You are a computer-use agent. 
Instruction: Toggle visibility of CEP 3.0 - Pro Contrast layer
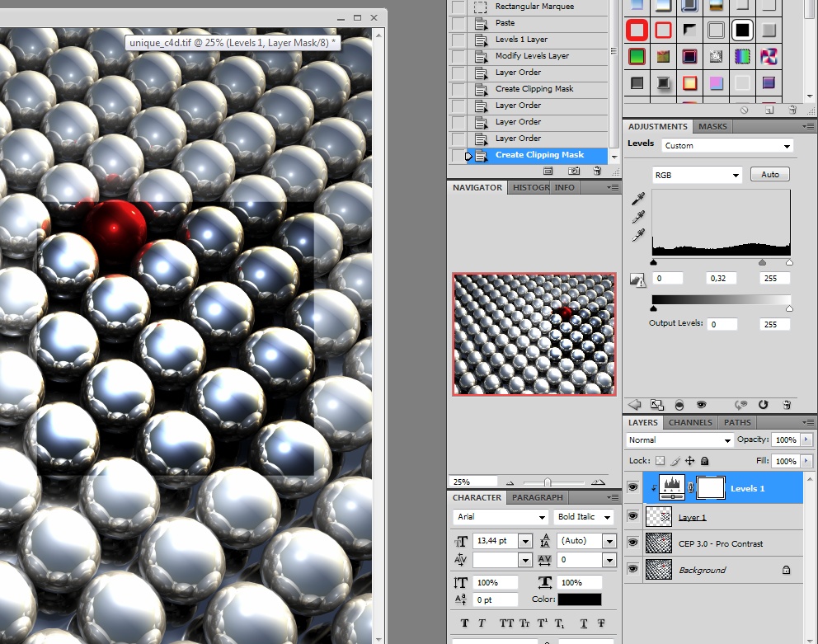(632, 543)
